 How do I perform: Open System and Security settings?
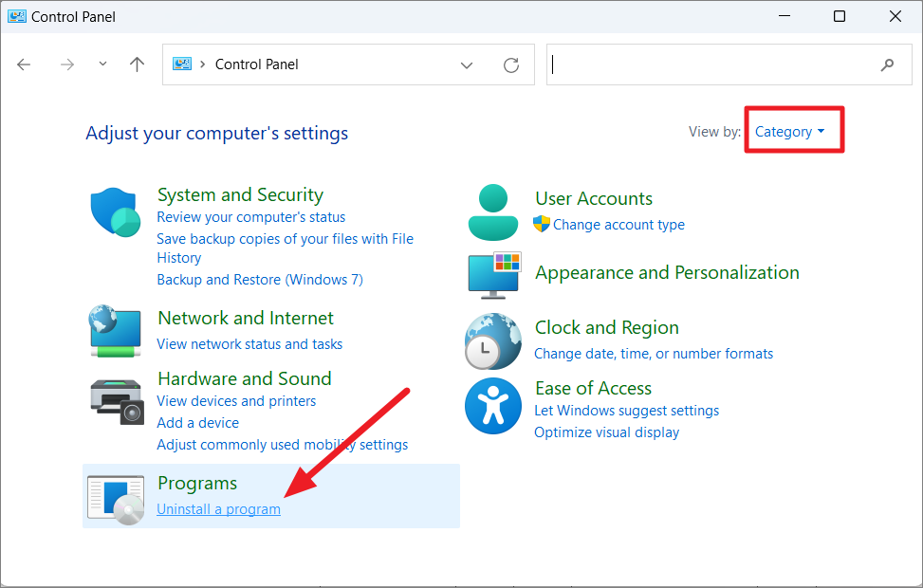[240, 194]
